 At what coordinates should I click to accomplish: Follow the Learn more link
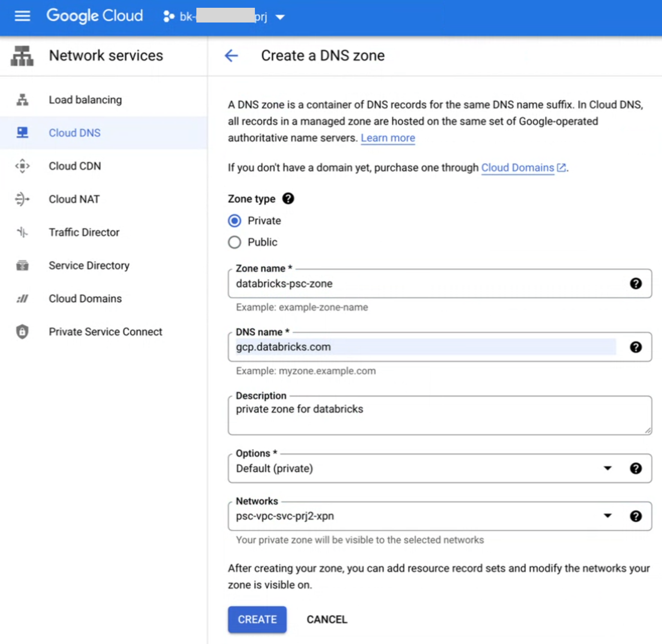coord(388,138)
